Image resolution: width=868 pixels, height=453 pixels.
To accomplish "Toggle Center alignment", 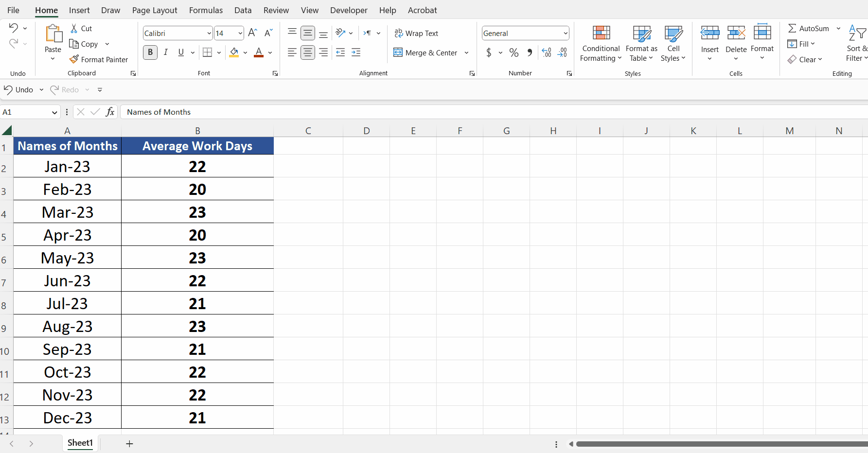I will click(307, 52).
